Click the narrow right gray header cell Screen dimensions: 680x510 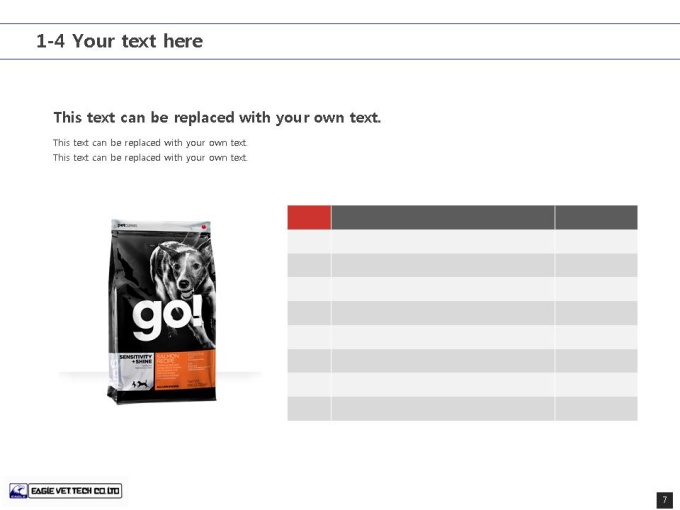pos(596,217)
